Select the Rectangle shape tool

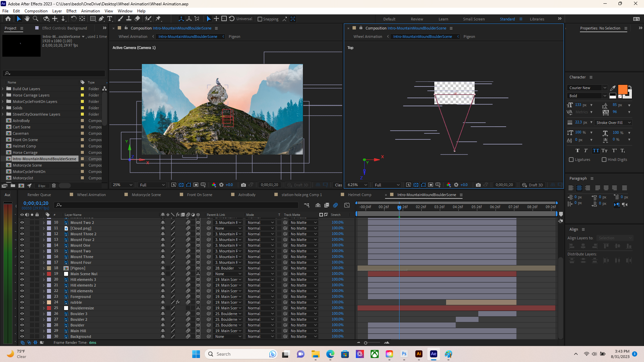pyautogui.click(x=93, y=19)
